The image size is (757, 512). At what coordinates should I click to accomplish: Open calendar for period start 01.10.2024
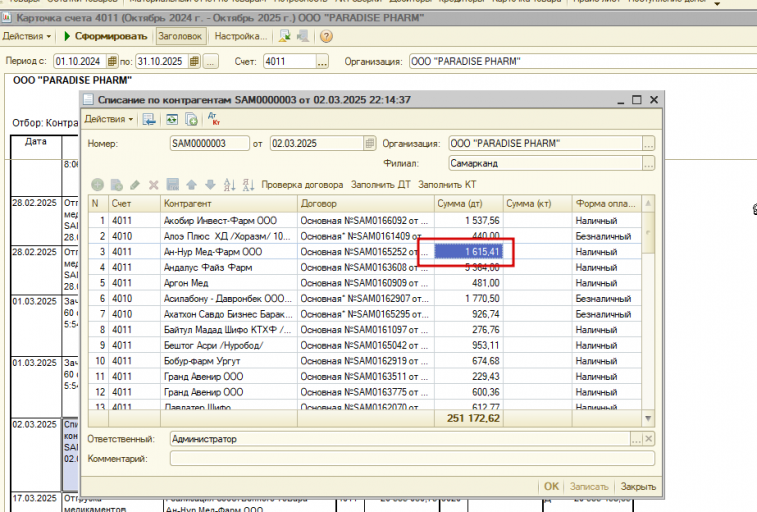(112, 61)
